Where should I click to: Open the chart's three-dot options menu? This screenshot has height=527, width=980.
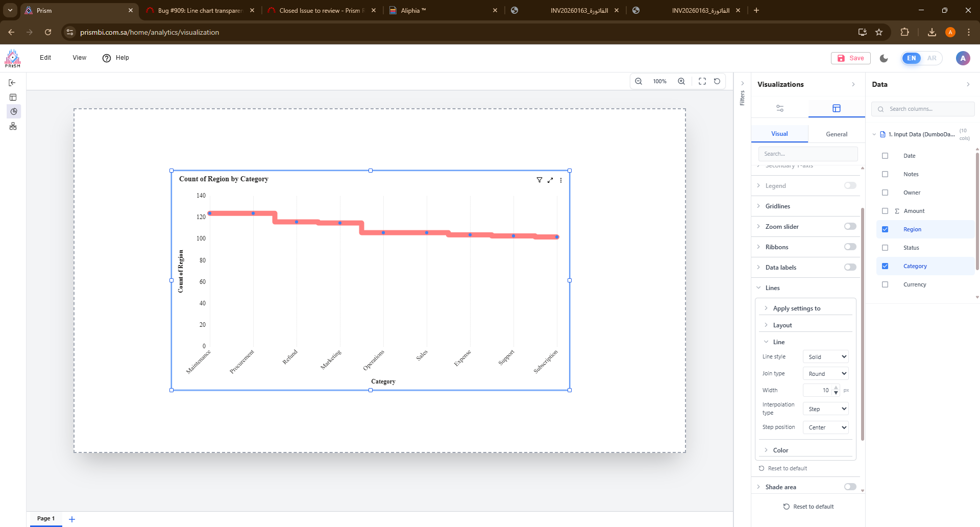point(561,180)
